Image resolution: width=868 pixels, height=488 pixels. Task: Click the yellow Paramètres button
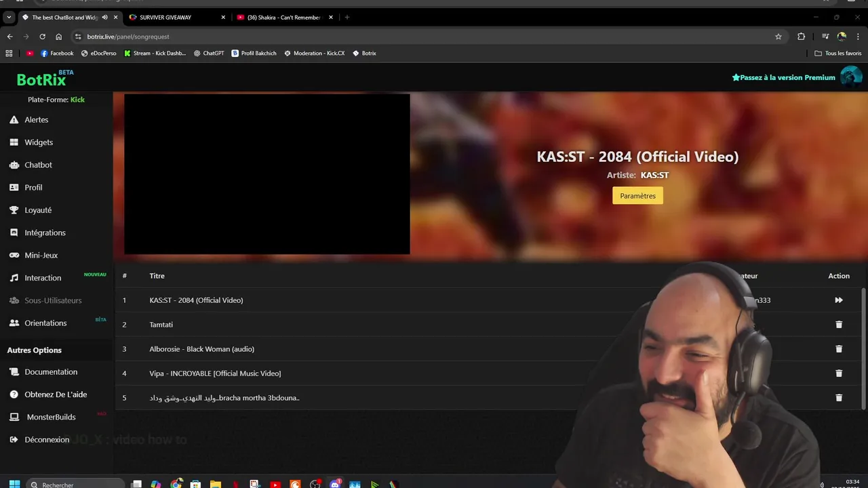point(637,196)
